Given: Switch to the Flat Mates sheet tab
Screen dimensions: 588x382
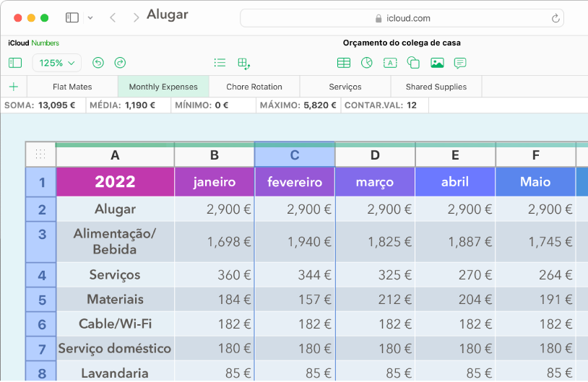Looking at the screenshot, I should coord(72,87).
